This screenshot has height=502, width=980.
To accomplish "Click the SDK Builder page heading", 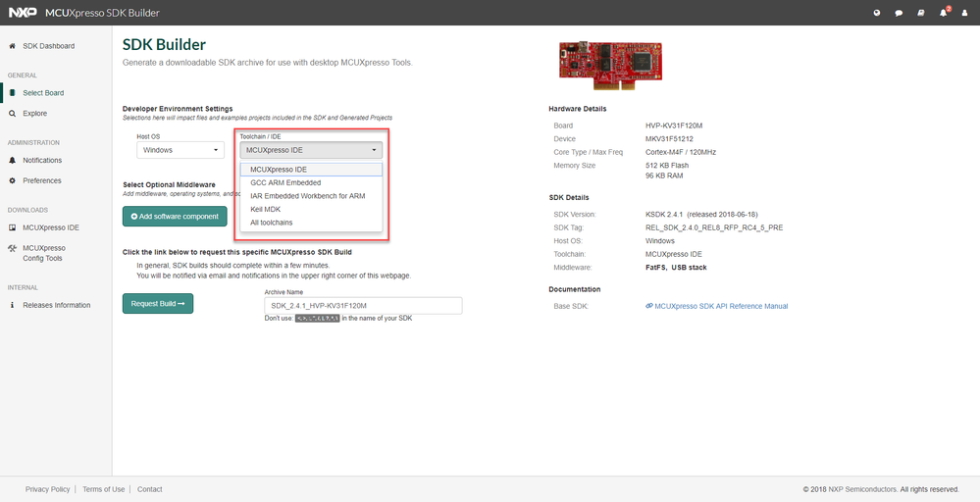I will pyautogui.click(x=164, y=44).
